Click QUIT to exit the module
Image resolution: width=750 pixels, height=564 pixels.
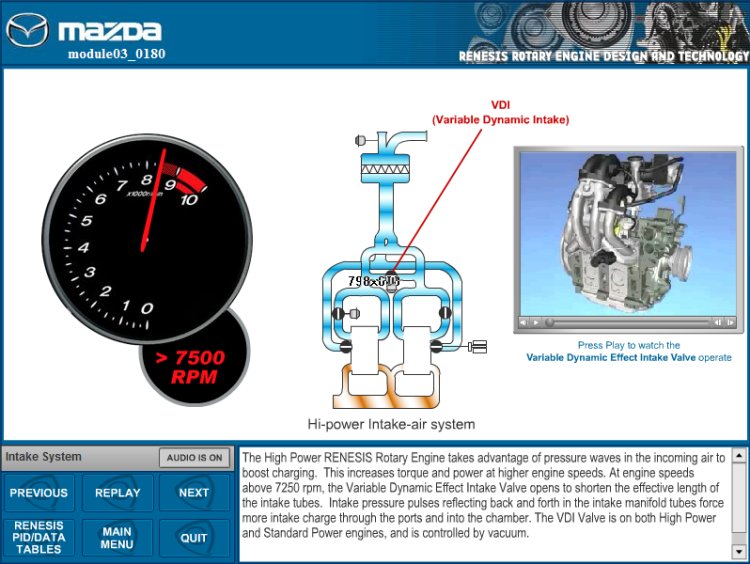click(194, 538)
